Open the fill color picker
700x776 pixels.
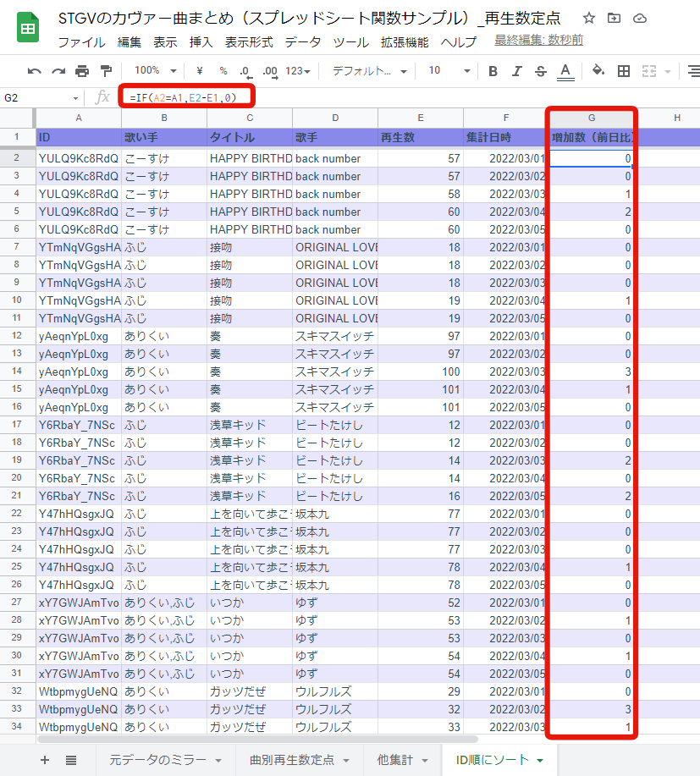click(598, 71)
